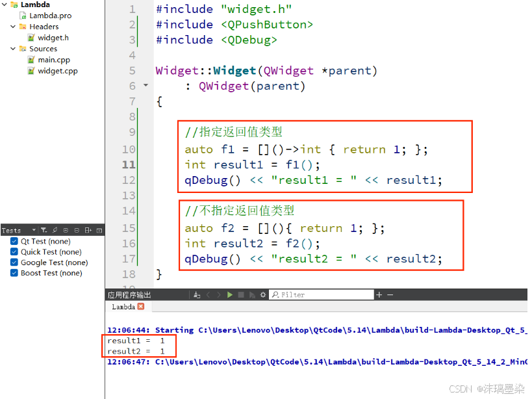The width and height of the screenshot is (532, 399).
Task: Close the Tests side panel
Action: [99, 231]
